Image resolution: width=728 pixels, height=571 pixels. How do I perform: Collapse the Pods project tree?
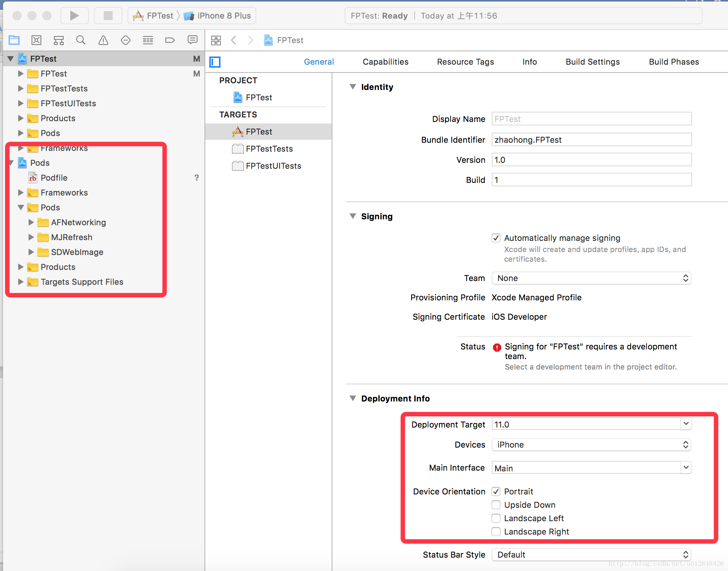pyautogui.click(x=11, y=162)
